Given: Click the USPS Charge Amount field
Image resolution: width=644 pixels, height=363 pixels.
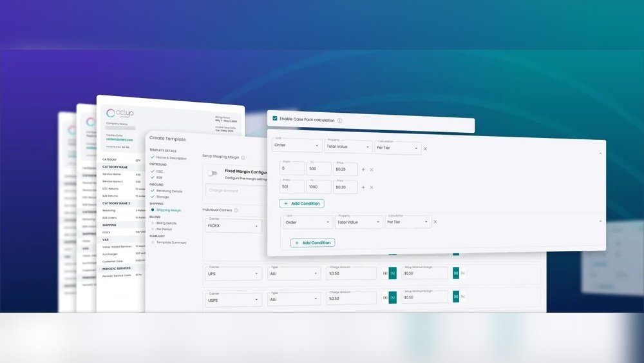Looking at the screenshot, I should point(351,298).
